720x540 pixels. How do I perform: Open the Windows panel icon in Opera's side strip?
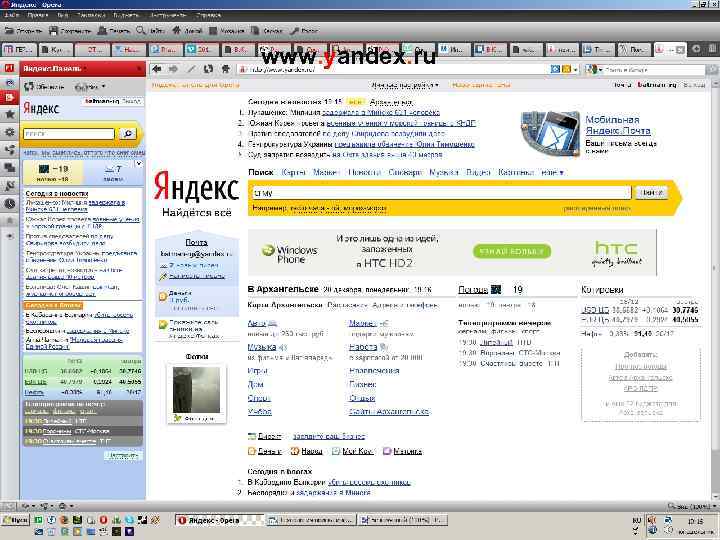(10, 168)
